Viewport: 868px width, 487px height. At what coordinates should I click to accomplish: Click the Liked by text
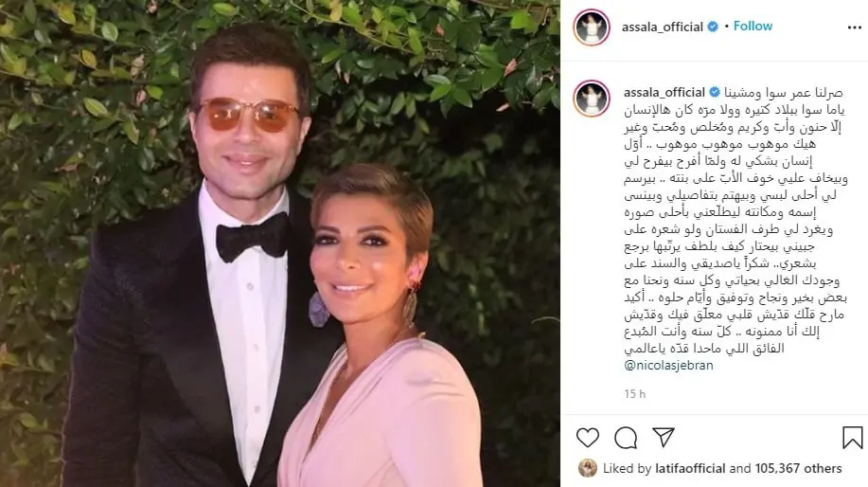coord(628,468)
